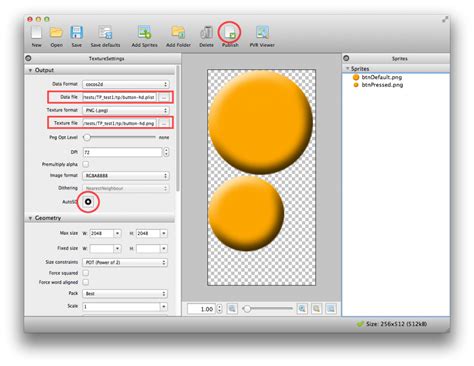Toggle the Premultiply alpha checkbox

(86, 164)
